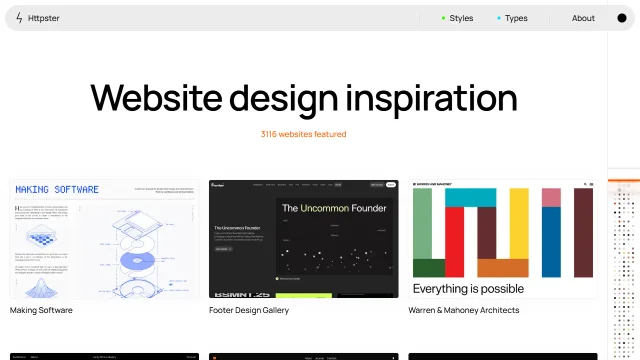Image resolution: width=640 pixels, height=360 pixels.
Task: Click the Footer Design Gallery title link
Action: click(249, 310)
